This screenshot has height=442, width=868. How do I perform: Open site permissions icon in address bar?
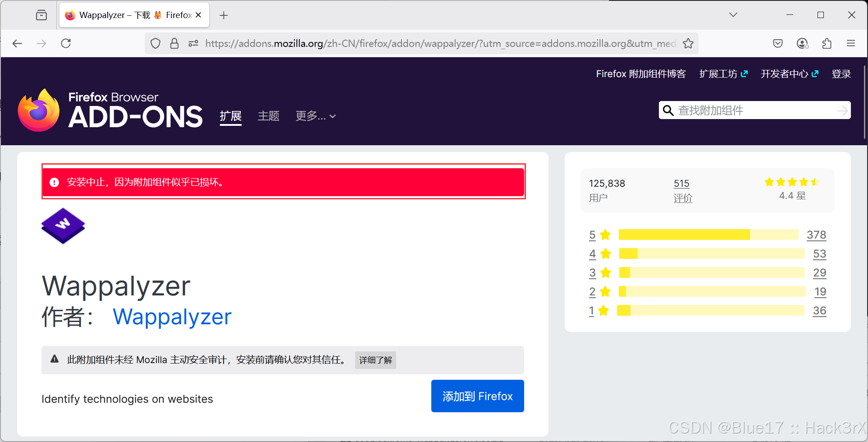click(193, 43)
